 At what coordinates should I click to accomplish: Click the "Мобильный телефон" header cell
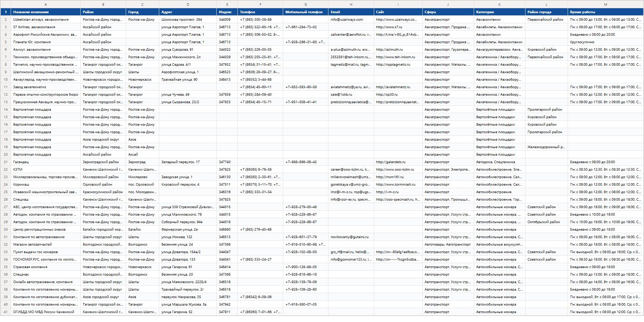(306, 12)
